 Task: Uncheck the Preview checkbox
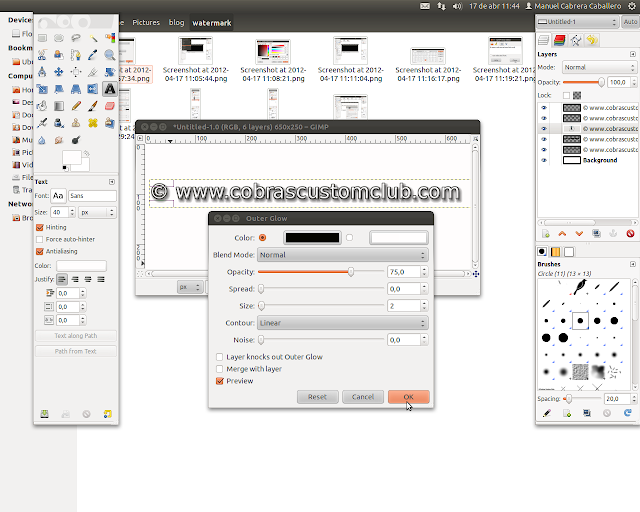point(220,381)
